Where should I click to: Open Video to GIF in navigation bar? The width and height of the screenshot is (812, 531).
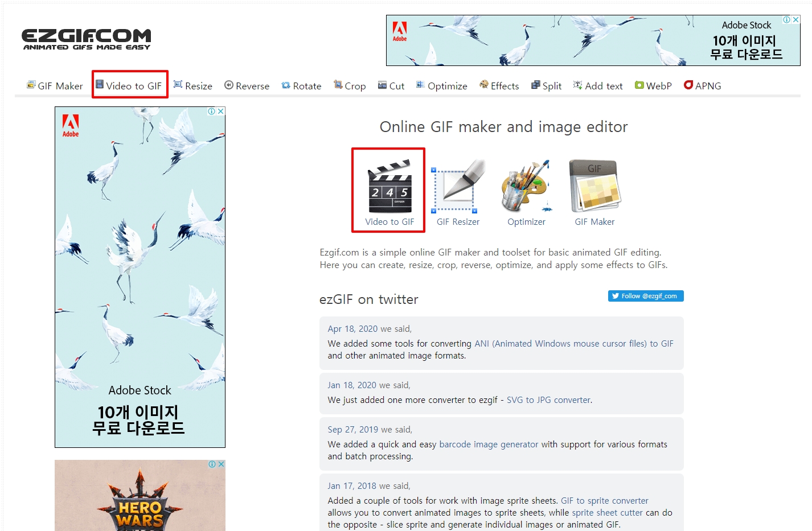[129, 85]
